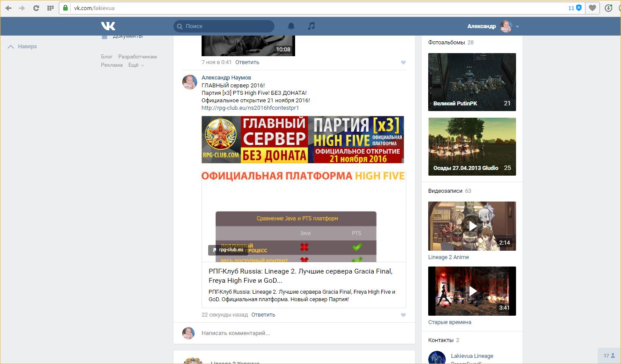Click the ad blocker shield icon
The width and height of the screenshot is (621, 364).
pyautogui.click(x=579, y=8)
